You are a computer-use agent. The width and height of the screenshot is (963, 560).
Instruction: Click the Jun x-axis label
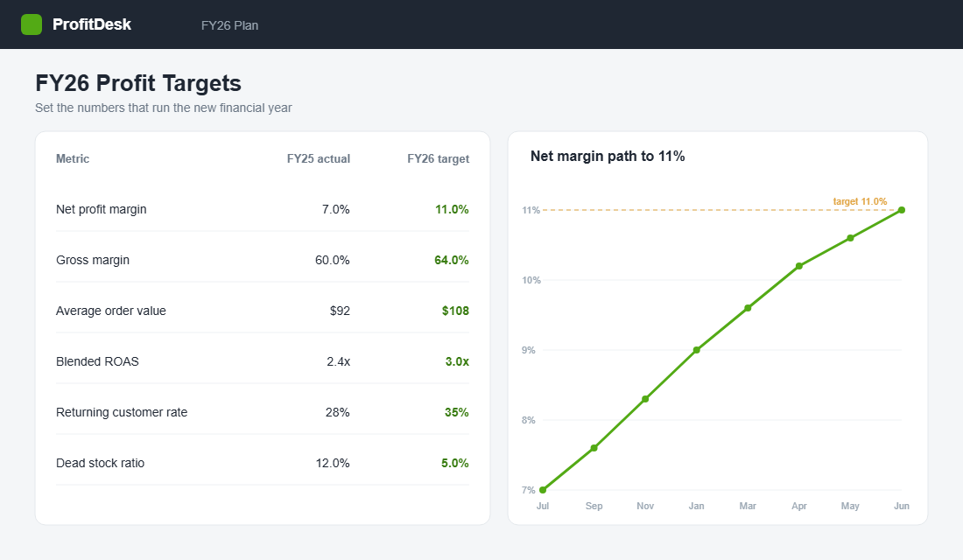point(902,506)
